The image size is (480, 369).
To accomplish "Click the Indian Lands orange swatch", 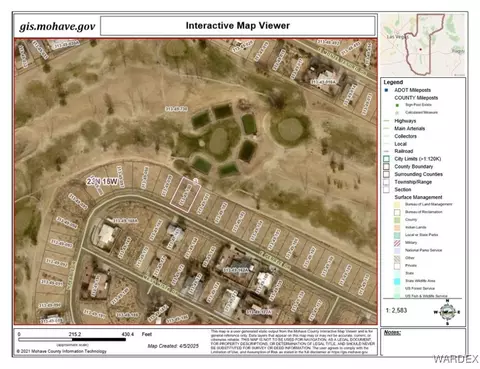I will 397,228.
